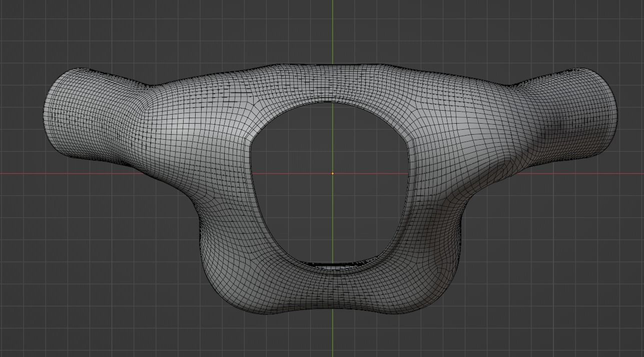Click the orange object origin dot
This screenshot has height=357, width=644.
click(333, 174)
